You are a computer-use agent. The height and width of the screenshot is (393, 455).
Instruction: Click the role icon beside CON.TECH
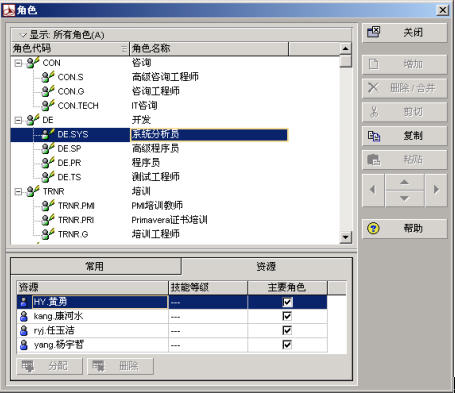(x=48, y=105)
